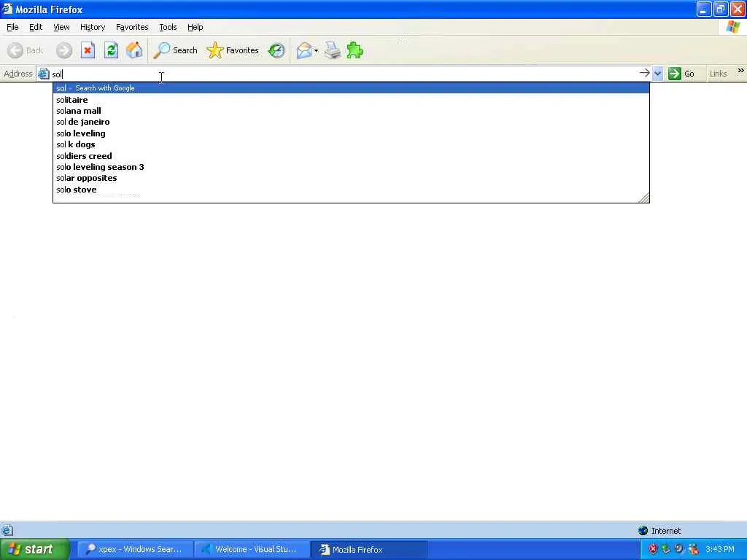The height and width of the screenshot is (560, 747).
Task: Open the History menu
Action: [93, 27]
